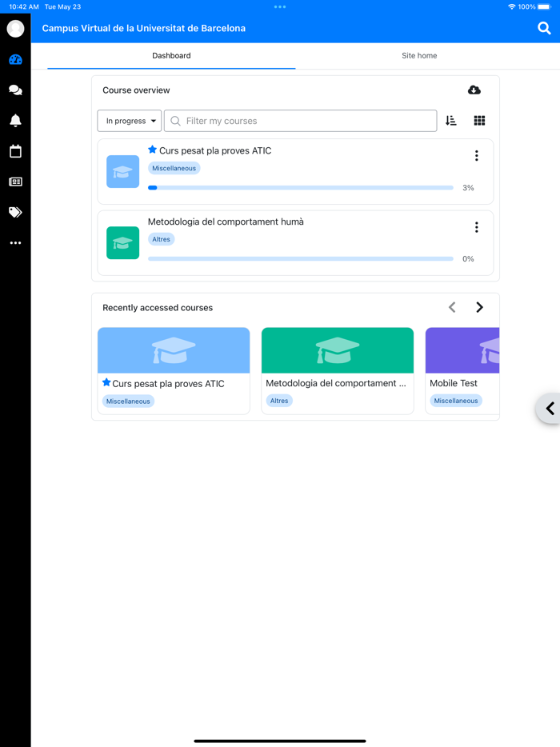Open Metodologia card thumbnail in recently accessed
The image size is (560, 747).
point(338,350)
